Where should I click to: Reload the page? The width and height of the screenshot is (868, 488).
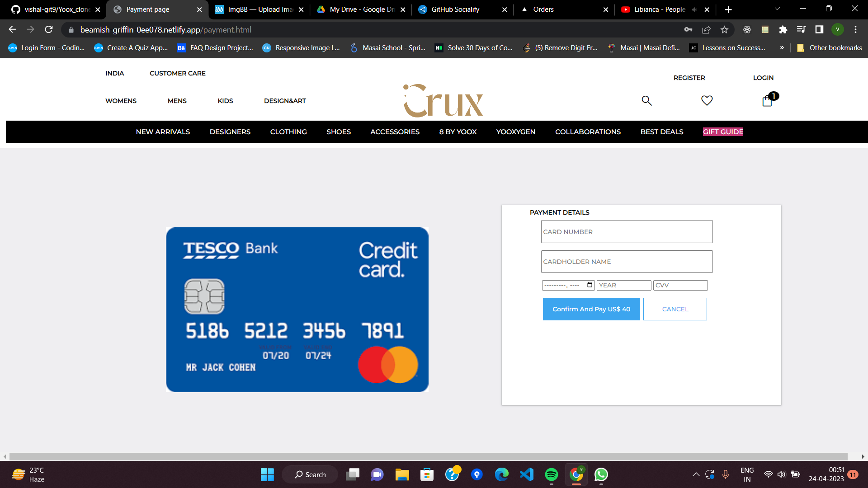pos(49,30)
